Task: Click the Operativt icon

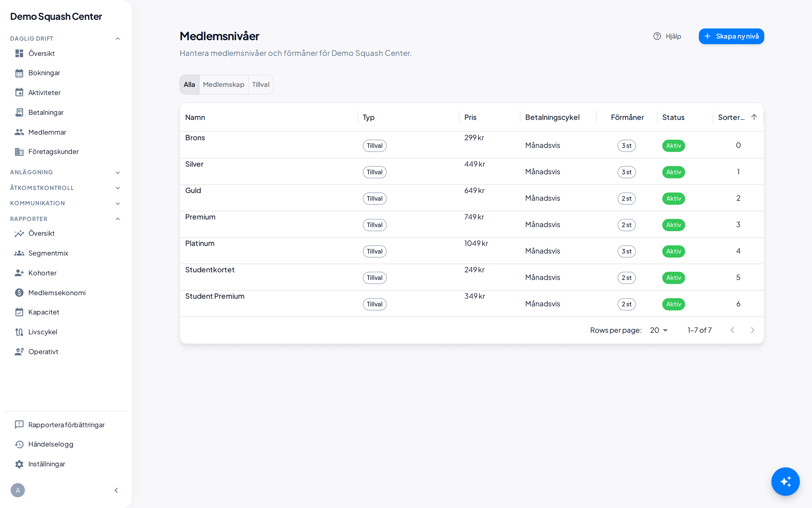Action: pyautogui.click(x=19, y=352)
